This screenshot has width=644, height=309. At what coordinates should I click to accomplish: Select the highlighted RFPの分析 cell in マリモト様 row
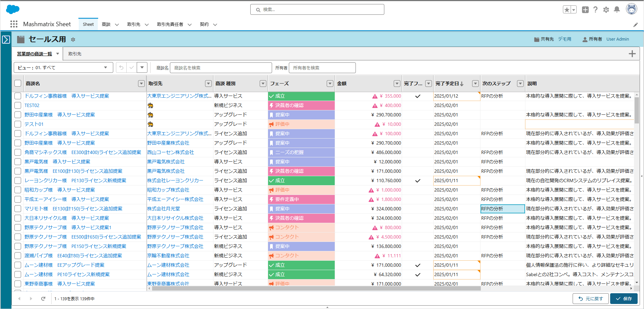503,209
